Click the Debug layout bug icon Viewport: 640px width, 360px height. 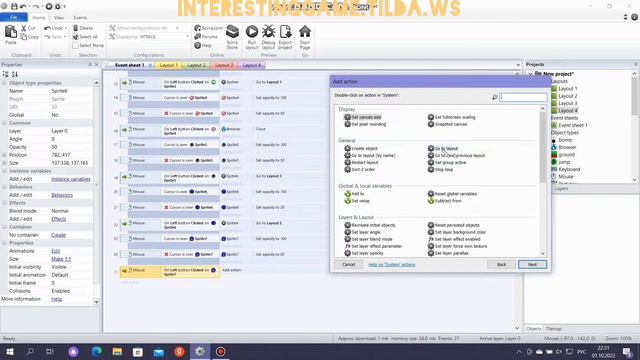coord(268,31)
